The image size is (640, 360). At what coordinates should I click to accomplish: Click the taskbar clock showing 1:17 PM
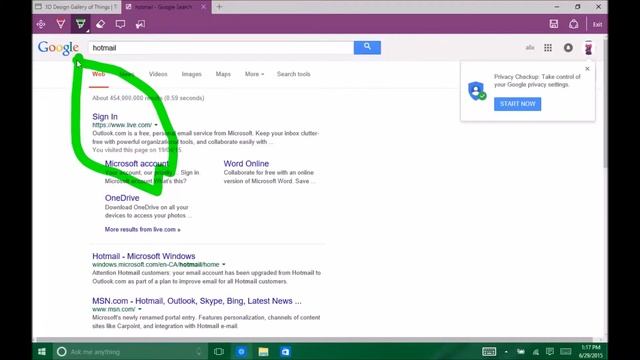point(591,351)
